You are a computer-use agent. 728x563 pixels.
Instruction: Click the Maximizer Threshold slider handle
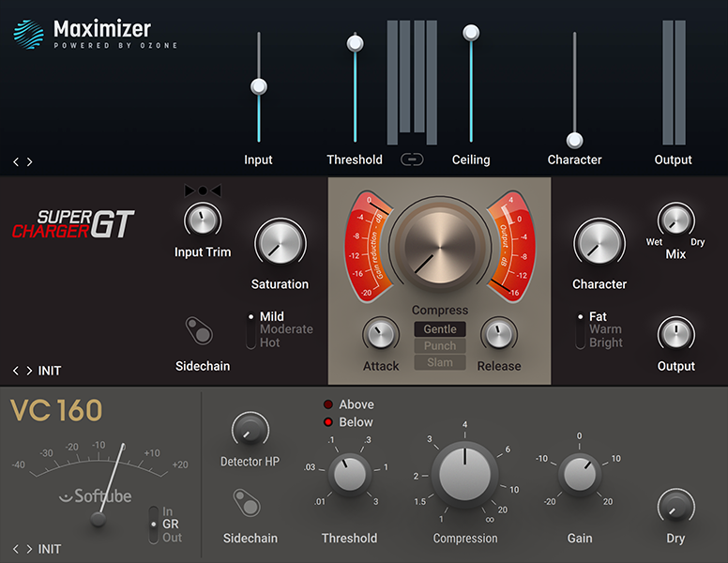pos(356,44)
